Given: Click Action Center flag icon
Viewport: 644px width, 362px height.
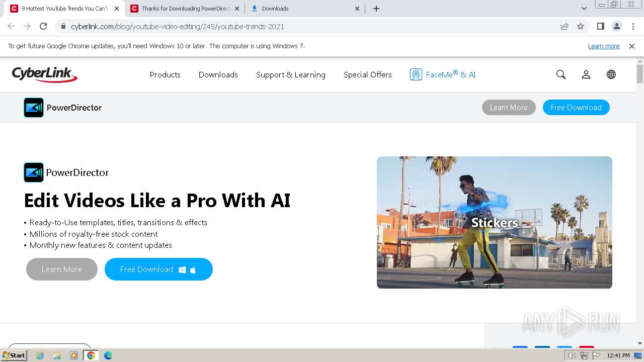Looking at the screenshot, I should tap(596, 355).
